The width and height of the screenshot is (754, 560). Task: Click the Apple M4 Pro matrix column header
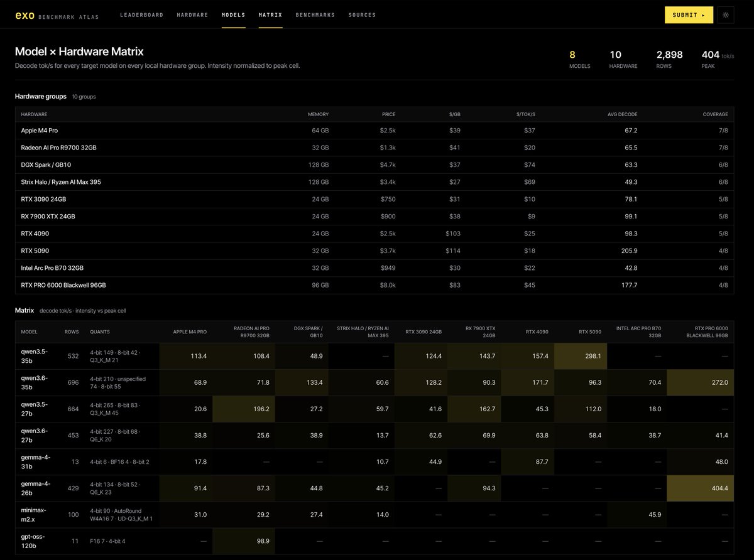190,331
